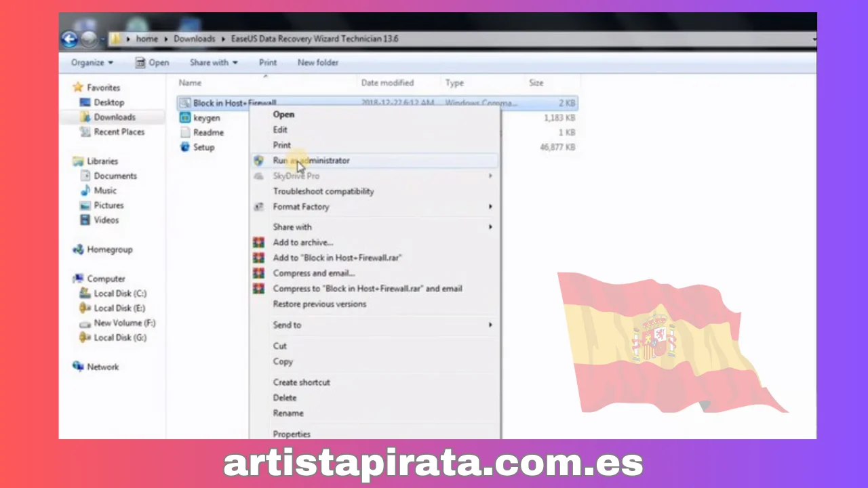Click the Computer icon in sidebar
Image resolution: width=868 pixels, height=488 pixels.
click(x=78, y=279)
